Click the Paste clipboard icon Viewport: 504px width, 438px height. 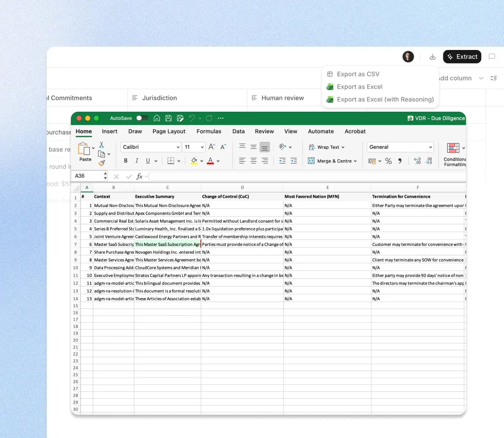coord(84,149)
